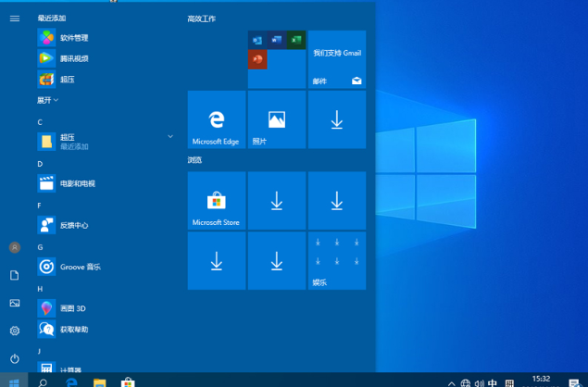
Task: Open the 娱乐 folder tile
Action: click(x=337, y=261)
